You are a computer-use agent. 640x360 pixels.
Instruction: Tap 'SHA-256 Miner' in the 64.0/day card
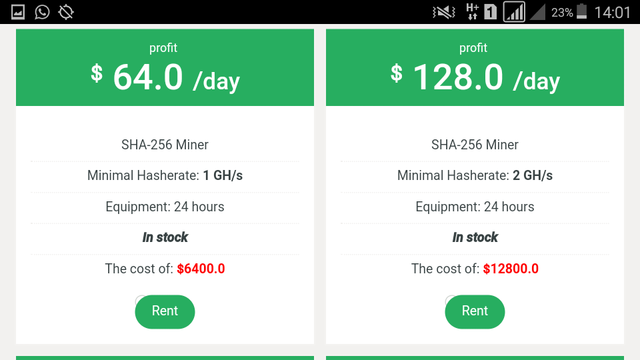[x=165, y=144]
